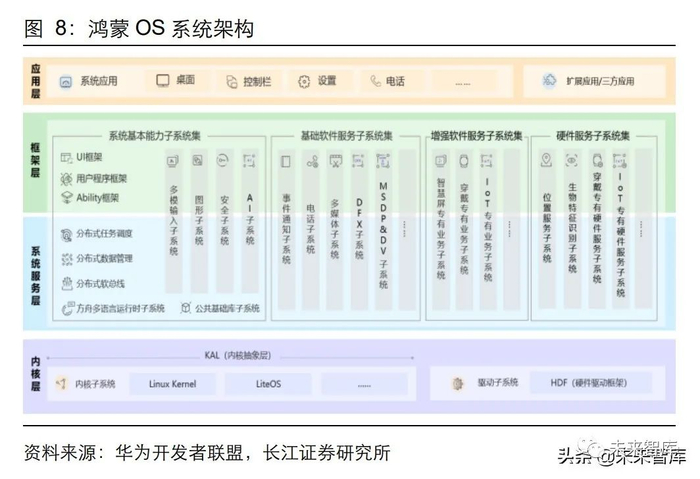700x479 pixels.
Task: Click the 公共基础库子系统 text
Action: (x=227, y=308)
